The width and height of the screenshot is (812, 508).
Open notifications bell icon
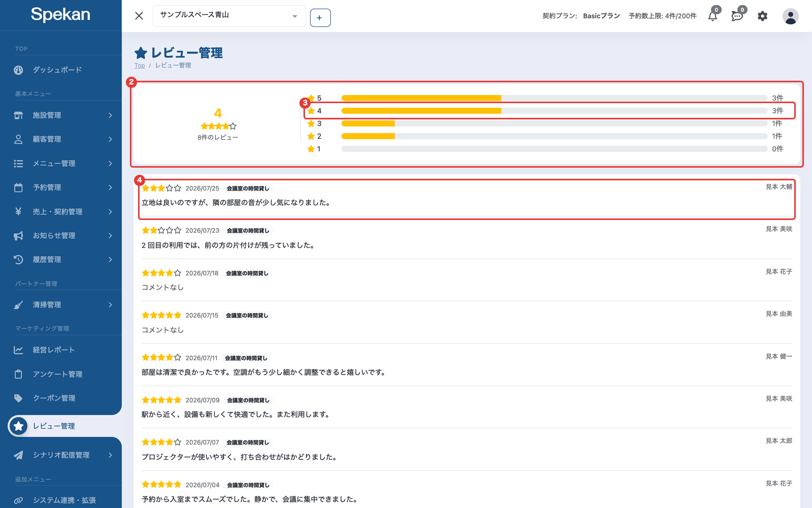713,16
